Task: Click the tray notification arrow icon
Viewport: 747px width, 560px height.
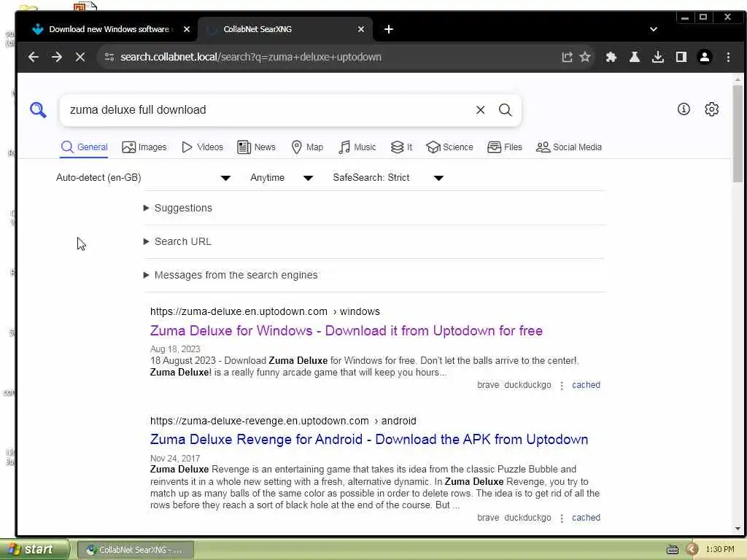Action: [x=692, y=550]
